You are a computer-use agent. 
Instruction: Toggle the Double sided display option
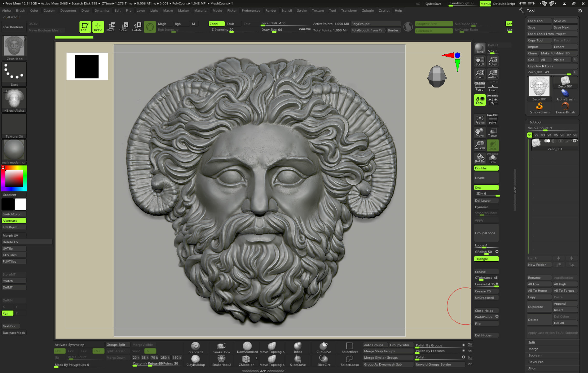point(486,168)
